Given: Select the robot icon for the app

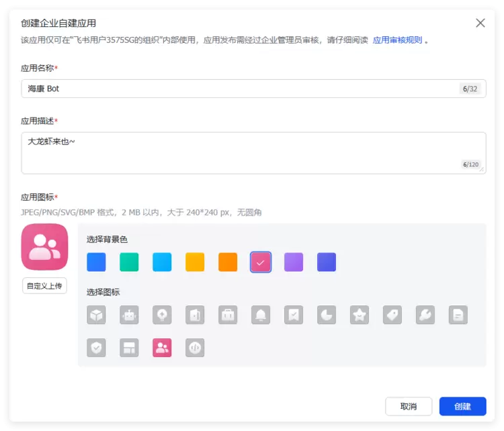Looking at the screenshot, I should [x=129, y=315].
